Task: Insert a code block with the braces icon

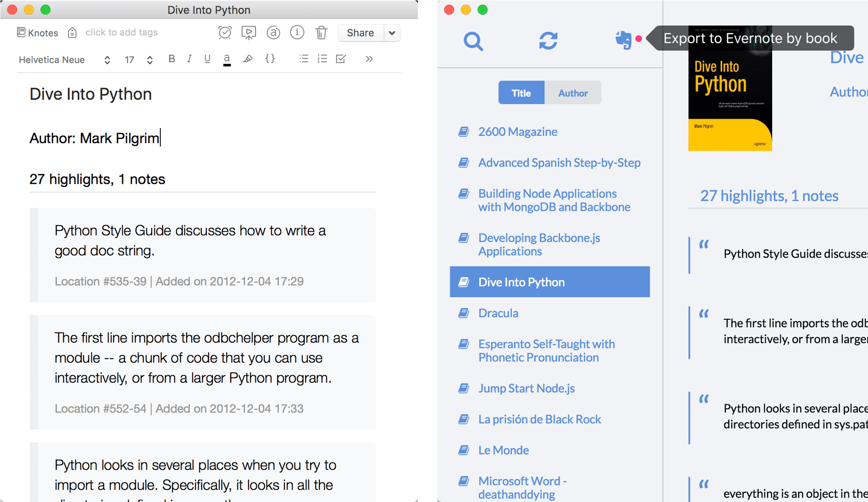Action: coord(270,59)
